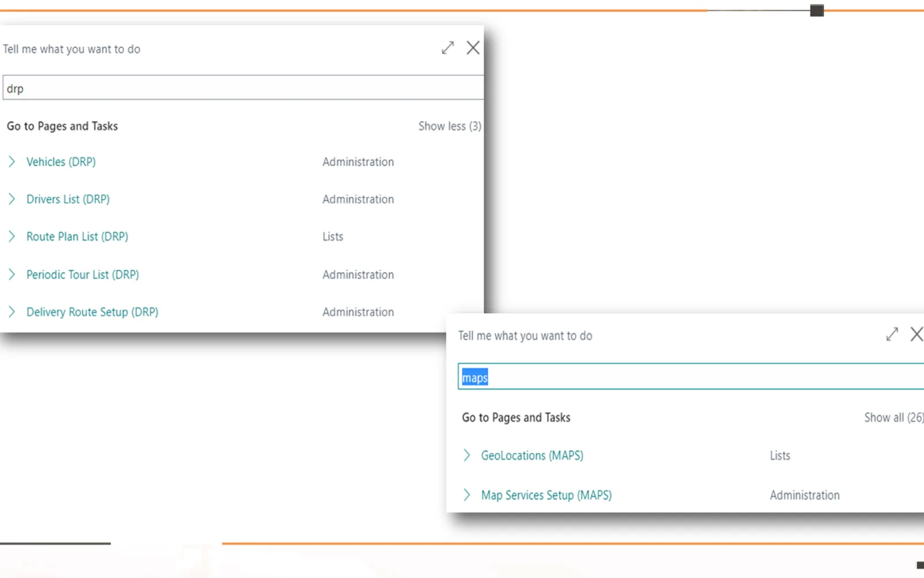The height and width of the screenshot is (578, 924).
Task: Expand the chevron beside Drivers List (DRP)
Action: tap(12, 199)
